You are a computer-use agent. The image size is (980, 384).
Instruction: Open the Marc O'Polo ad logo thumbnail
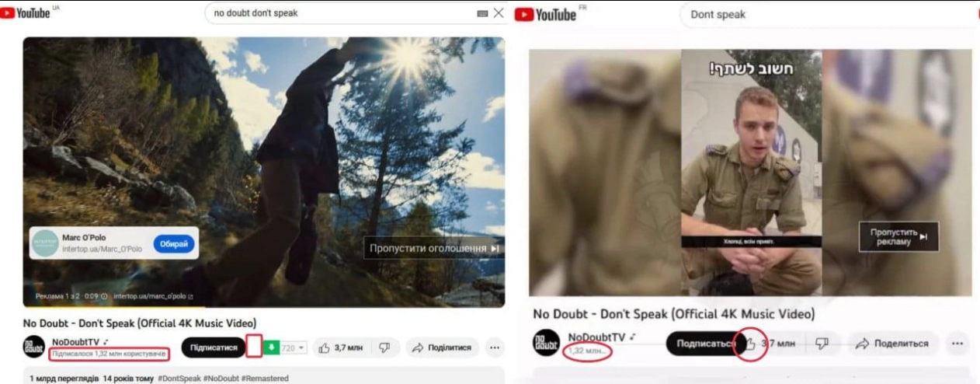pyautogui.click(x=46, y=243)
